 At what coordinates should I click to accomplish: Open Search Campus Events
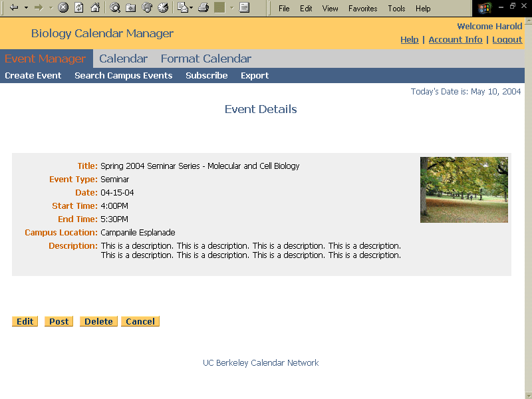pyautogui.click(x=124, y=76)
